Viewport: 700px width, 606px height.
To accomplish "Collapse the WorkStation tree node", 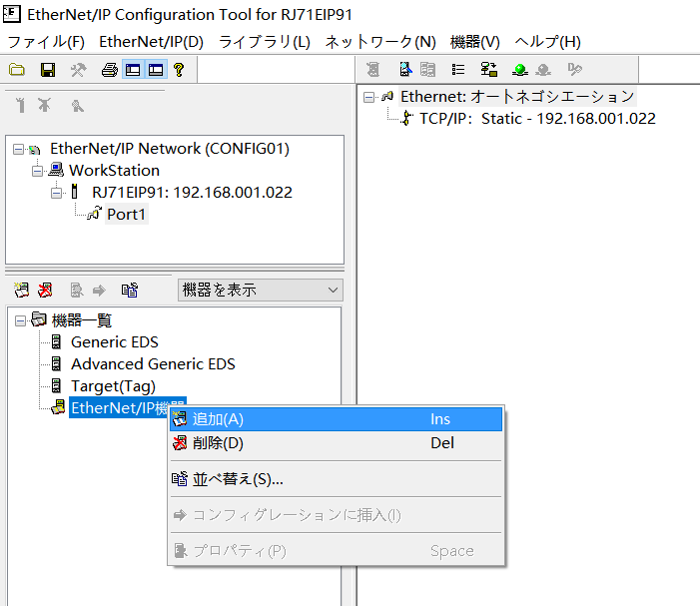I will point(38,171).
